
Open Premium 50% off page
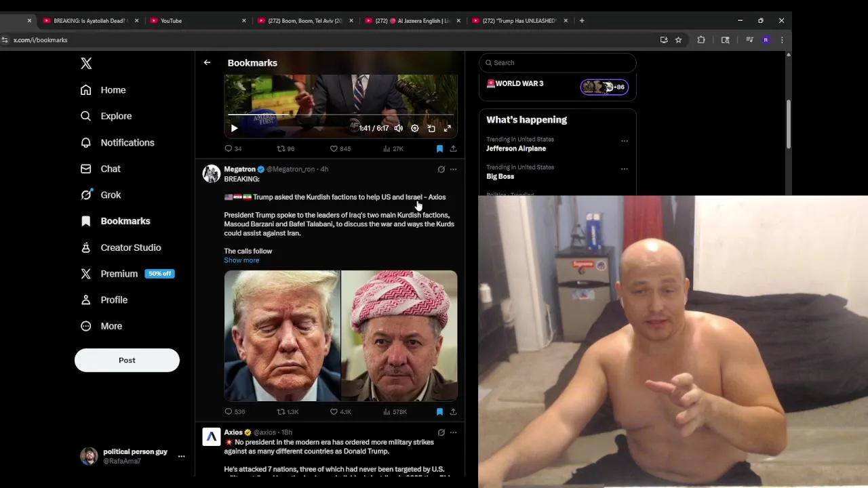point(127,274)
